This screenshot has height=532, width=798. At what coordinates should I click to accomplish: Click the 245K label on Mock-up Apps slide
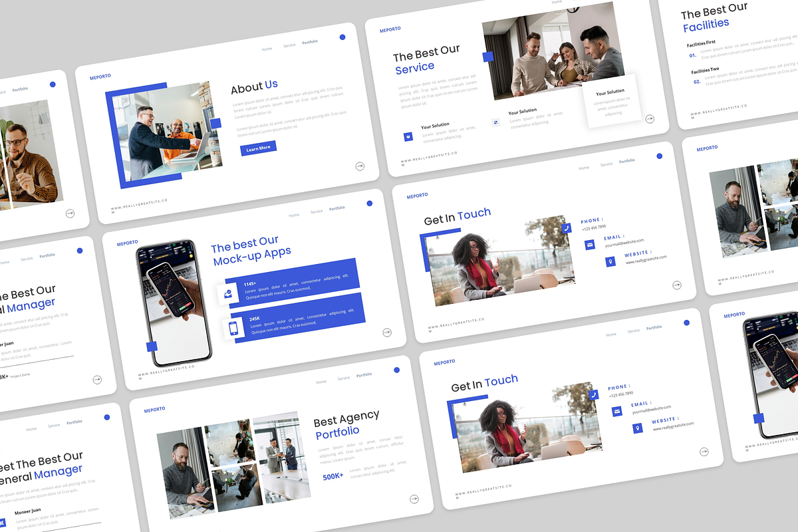coord(255,319)
